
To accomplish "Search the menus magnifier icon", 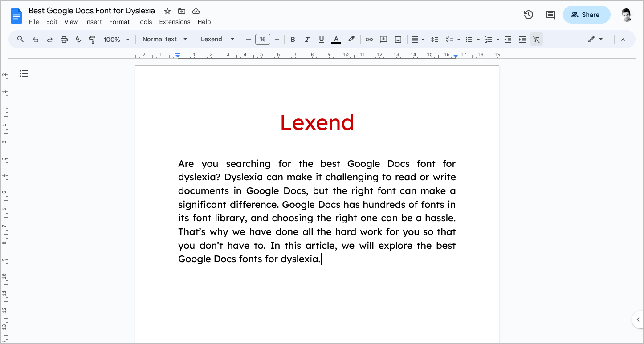I will point(20,39).
